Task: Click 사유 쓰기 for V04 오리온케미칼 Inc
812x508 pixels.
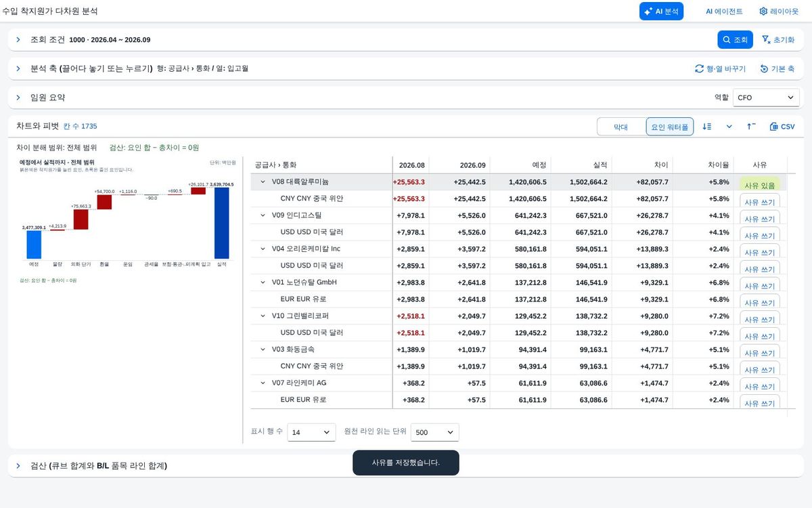Action: tap(759, 251)
